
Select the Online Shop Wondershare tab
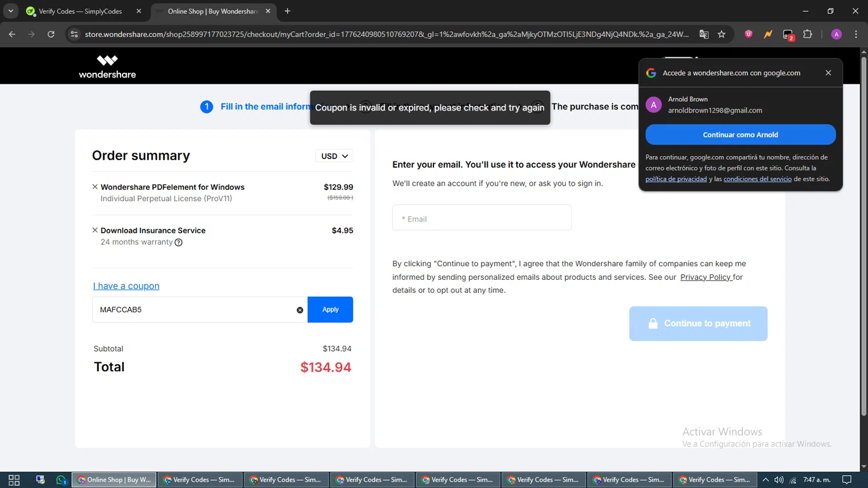pyautogui.click(x=212, y=11)
